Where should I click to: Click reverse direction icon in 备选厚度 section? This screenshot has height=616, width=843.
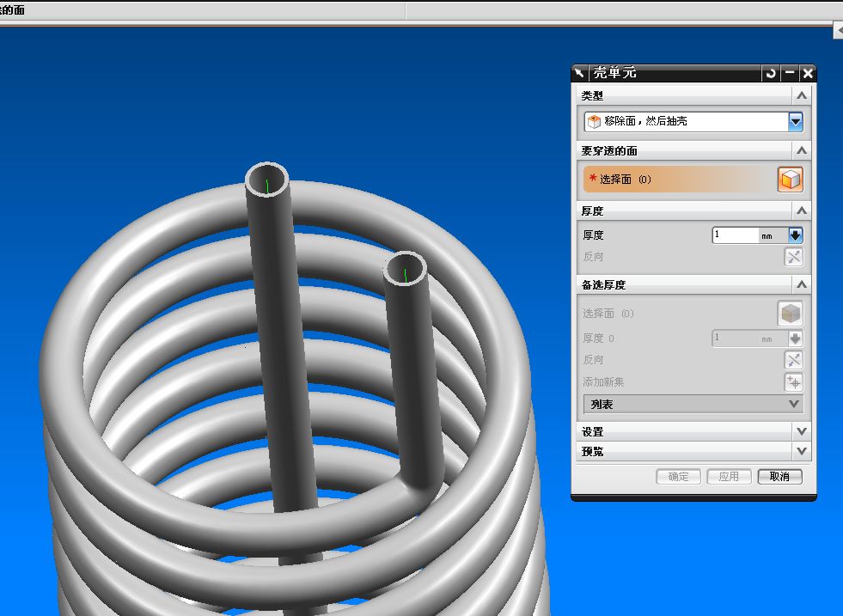pos(793,360)
